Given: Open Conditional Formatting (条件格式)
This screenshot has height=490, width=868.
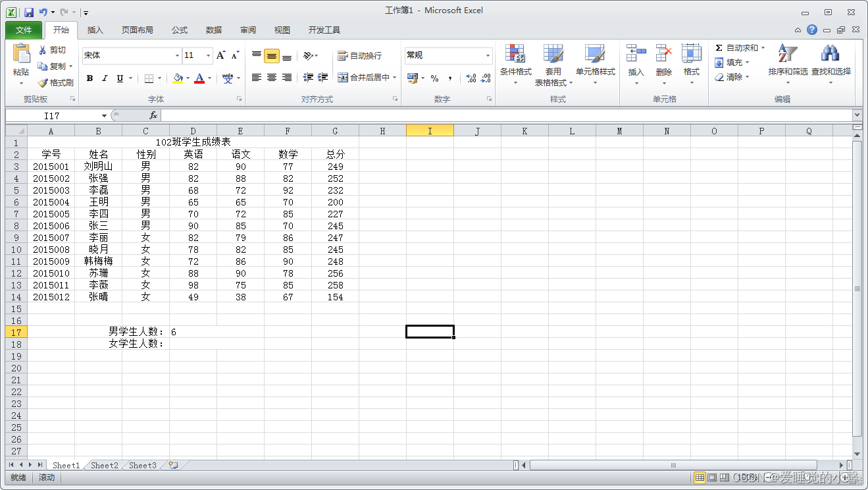Looking at the screenshot, I should (515, 66).
